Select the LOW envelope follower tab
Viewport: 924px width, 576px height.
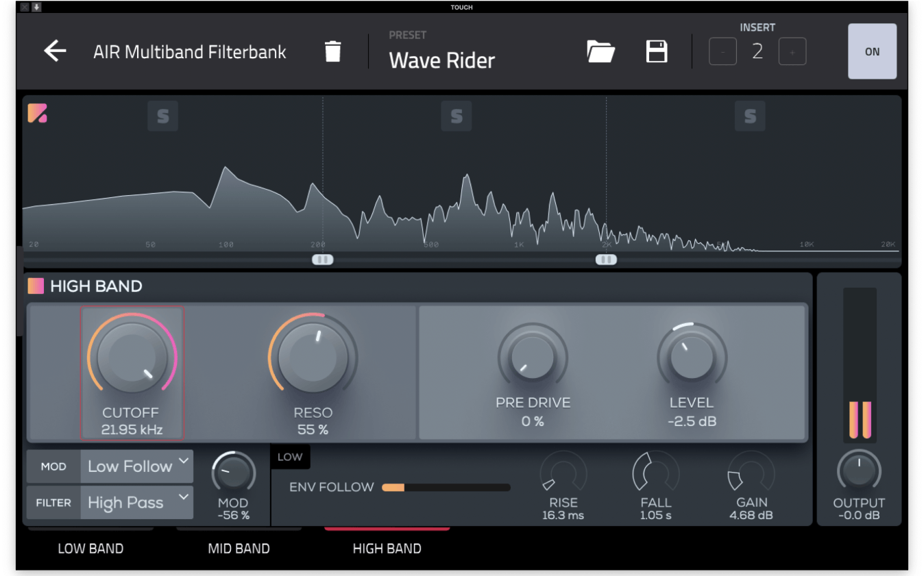[290, 457]
